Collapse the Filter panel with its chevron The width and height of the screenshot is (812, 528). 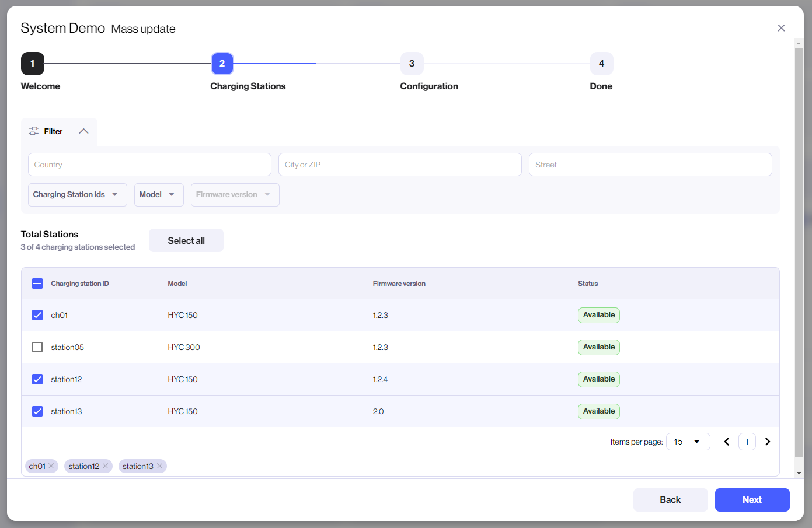coord(83,131)
